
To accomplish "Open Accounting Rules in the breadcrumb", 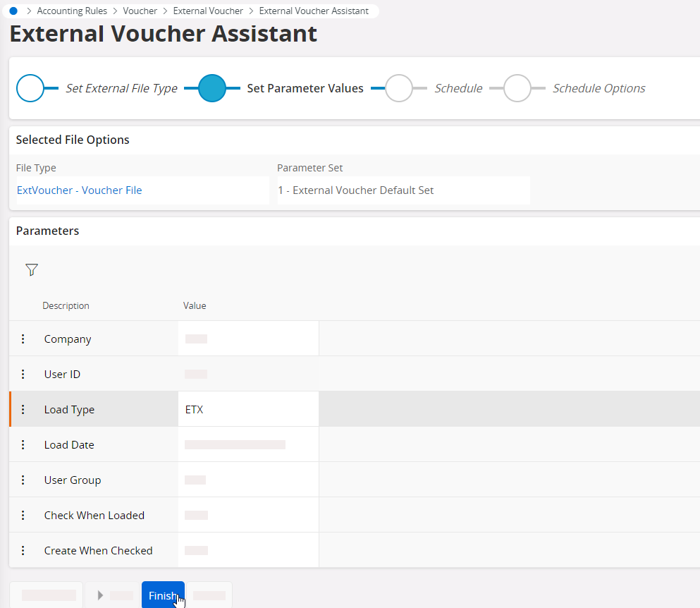I will 72,11.
